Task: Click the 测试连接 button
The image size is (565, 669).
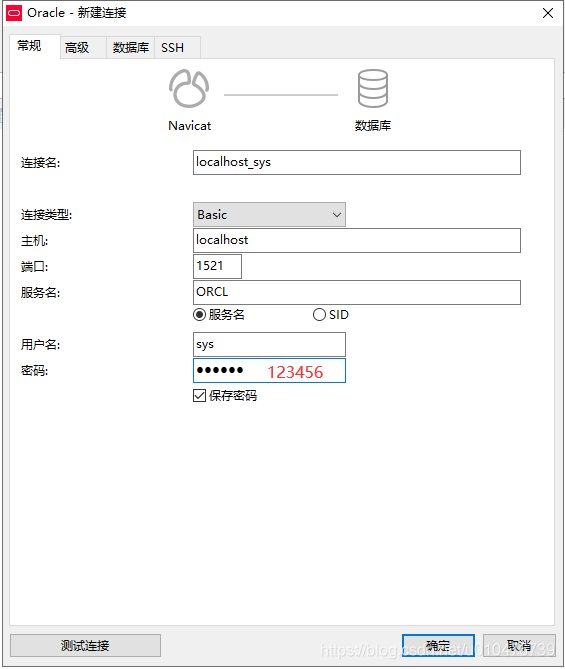Action: [85, 646]
